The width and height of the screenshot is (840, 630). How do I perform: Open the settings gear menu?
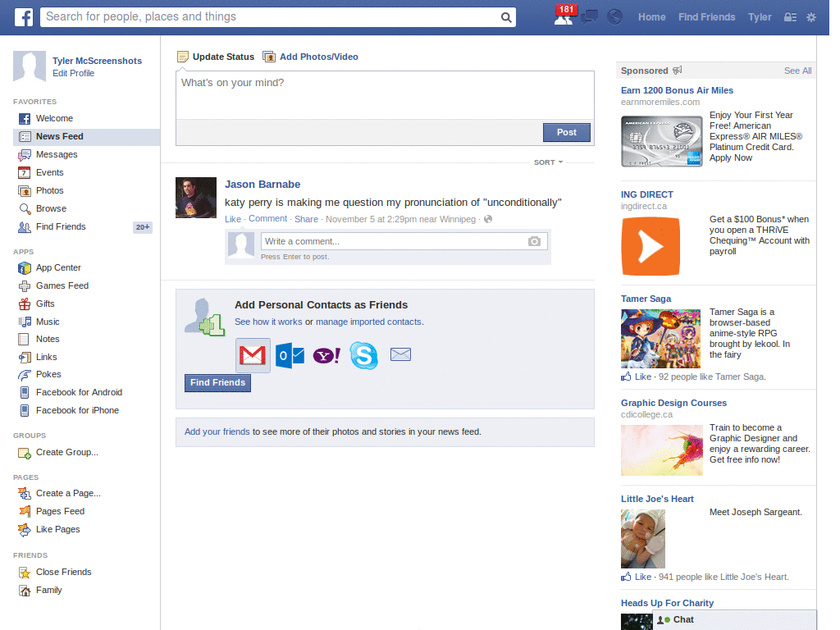point(811,17)
